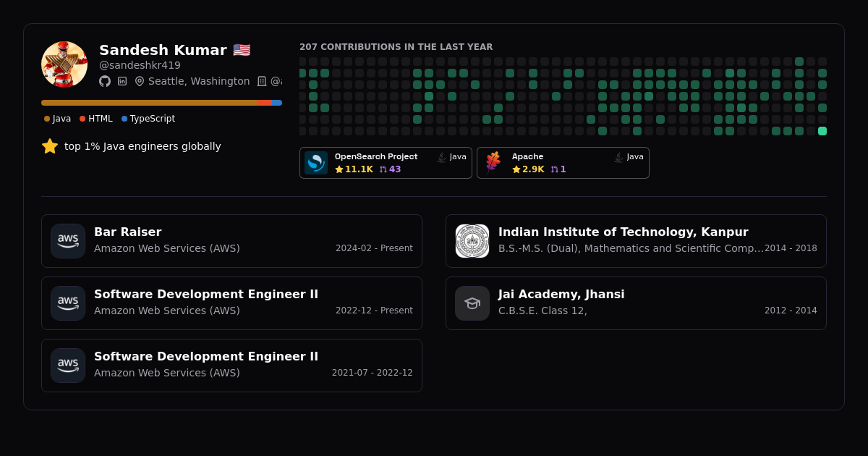This screenshot has width=868, height=456.
Task: Click the '2014 - 2018' date range
Action: tap(791, 248)
